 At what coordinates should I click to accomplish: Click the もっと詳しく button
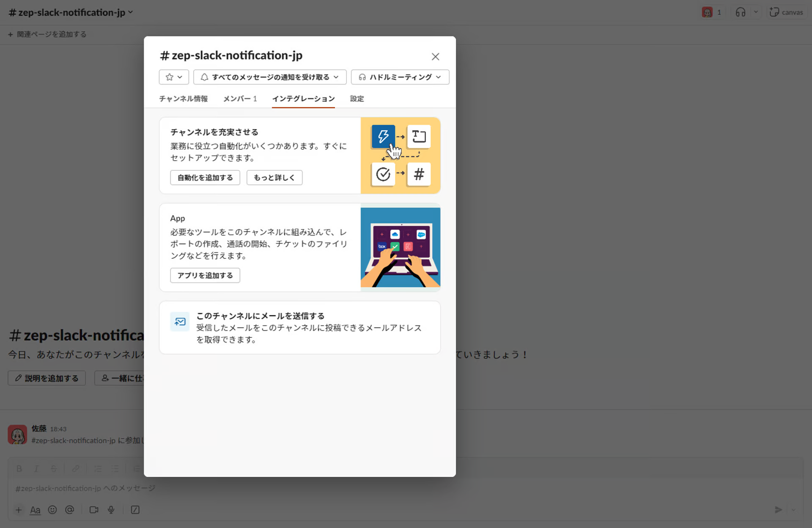click(274, 178)
